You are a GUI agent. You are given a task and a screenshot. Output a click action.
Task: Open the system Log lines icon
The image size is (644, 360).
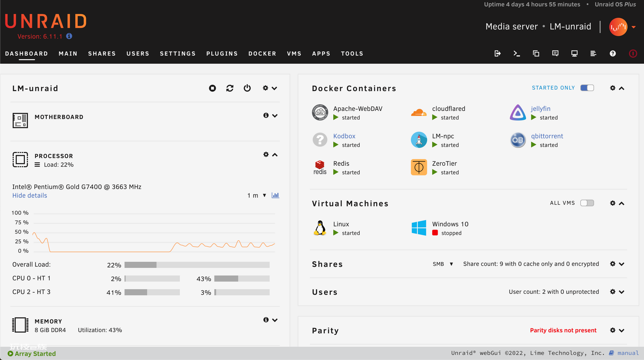(593, 53)
